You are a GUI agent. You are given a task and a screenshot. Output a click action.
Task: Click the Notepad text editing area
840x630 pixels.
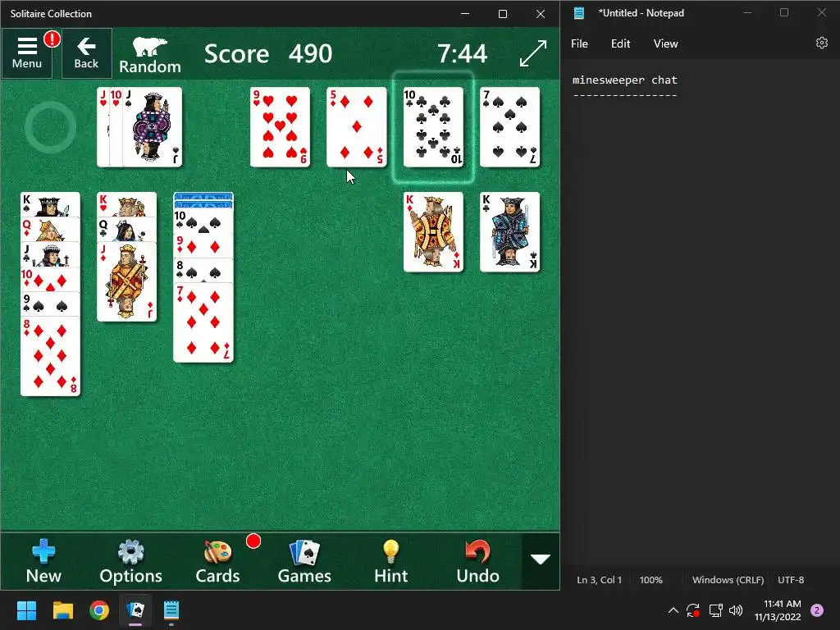[x=701, y=313]
